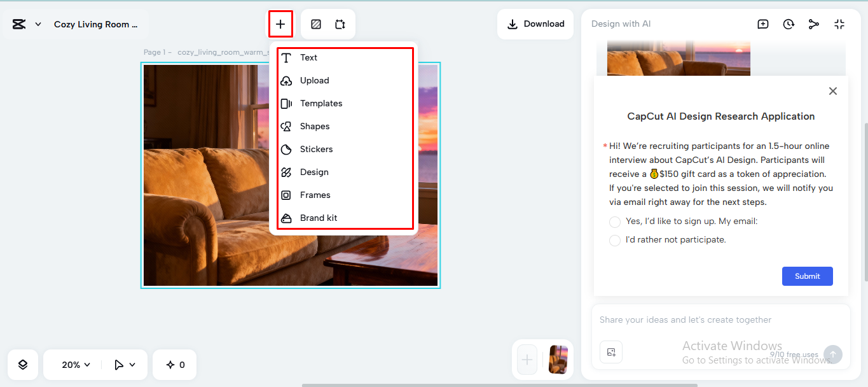Choose 'I'd rather not participate'

click(x=614, y=240)
